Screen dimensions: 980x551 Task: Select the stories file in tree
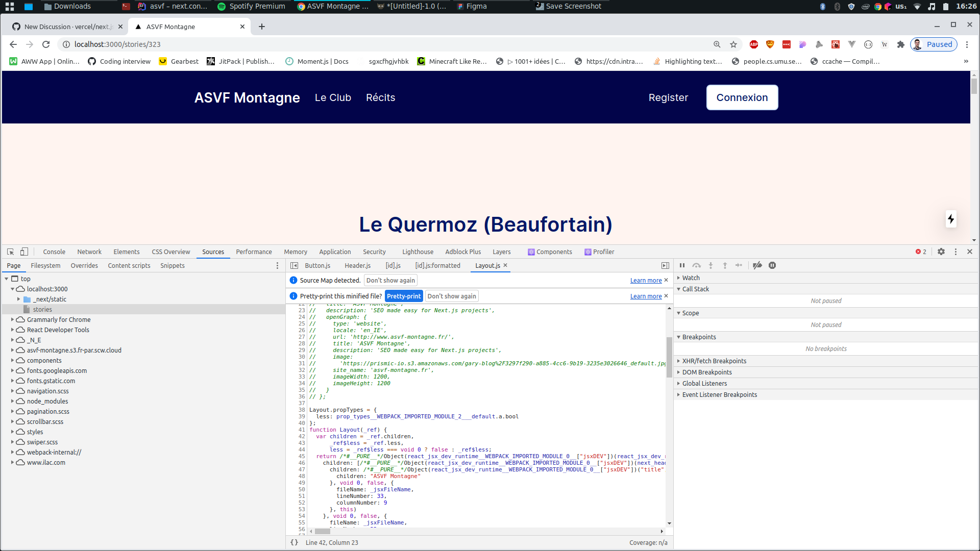click(42, 309)
